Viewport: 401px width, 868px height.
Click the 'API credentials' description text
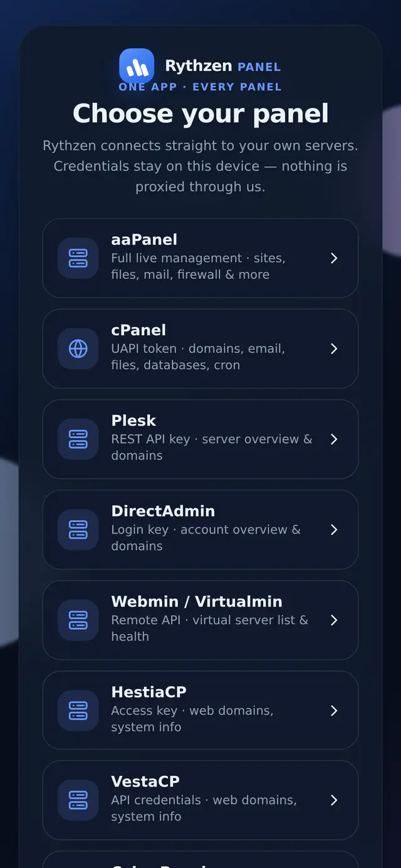[204, 808]
